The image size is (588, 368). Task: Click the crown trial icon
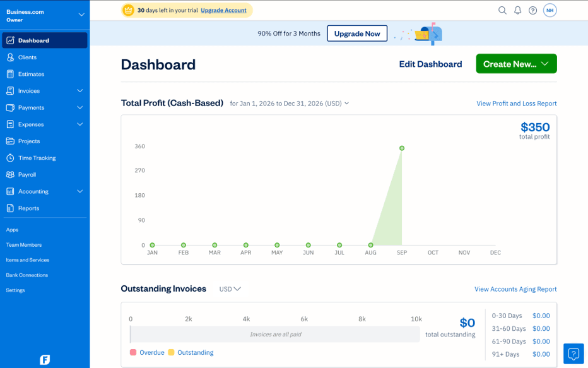click(128, 11)
